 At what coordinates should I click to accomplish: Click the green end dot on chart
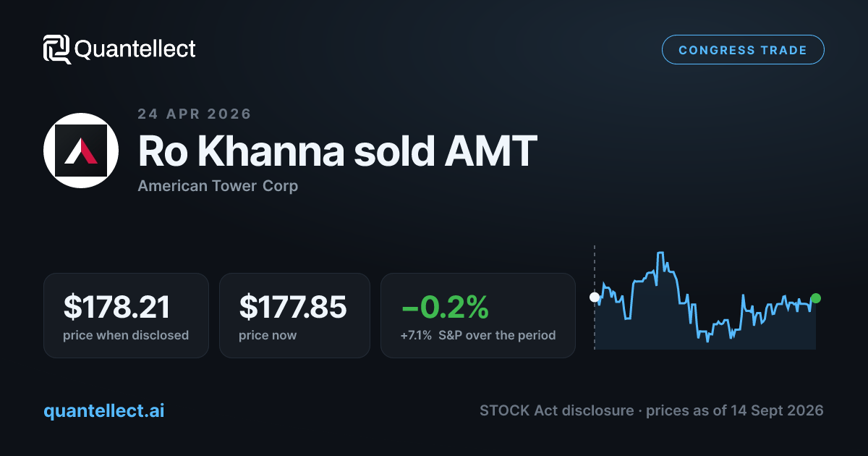click(816, 298)
